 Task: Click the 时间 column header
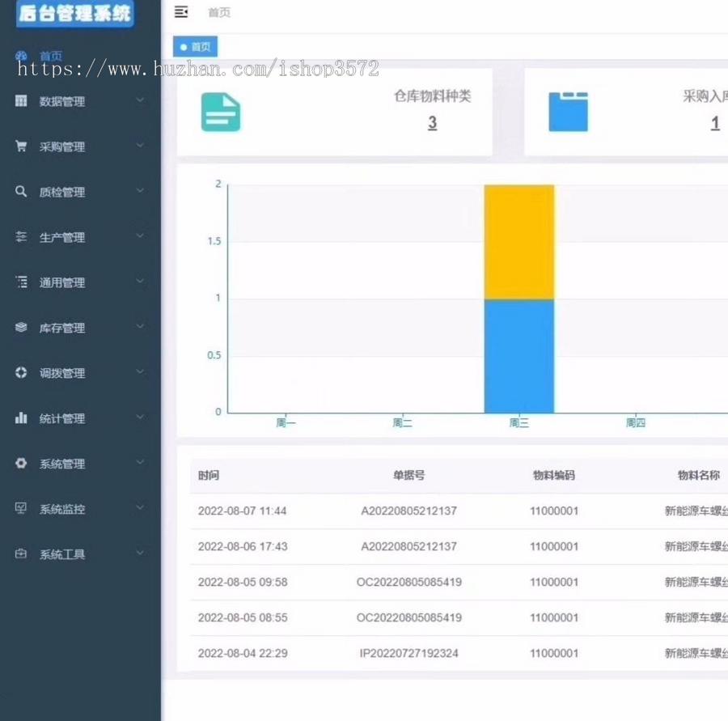pos(209,475)
